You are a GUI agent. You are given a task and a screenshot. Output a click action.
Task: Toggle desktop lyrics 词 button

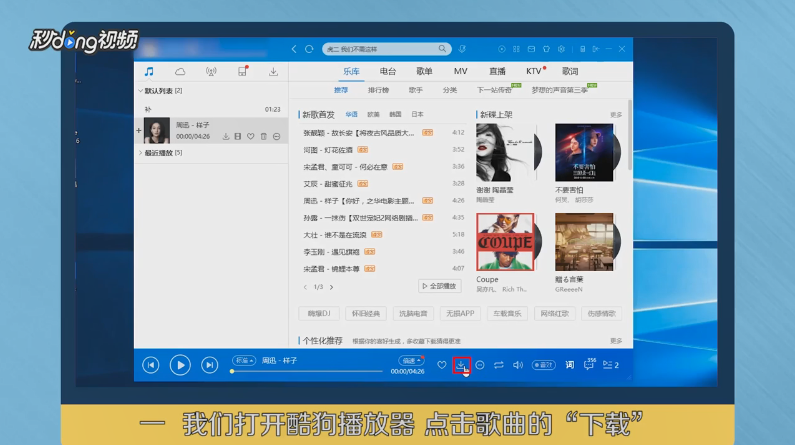tap(570, 365)
